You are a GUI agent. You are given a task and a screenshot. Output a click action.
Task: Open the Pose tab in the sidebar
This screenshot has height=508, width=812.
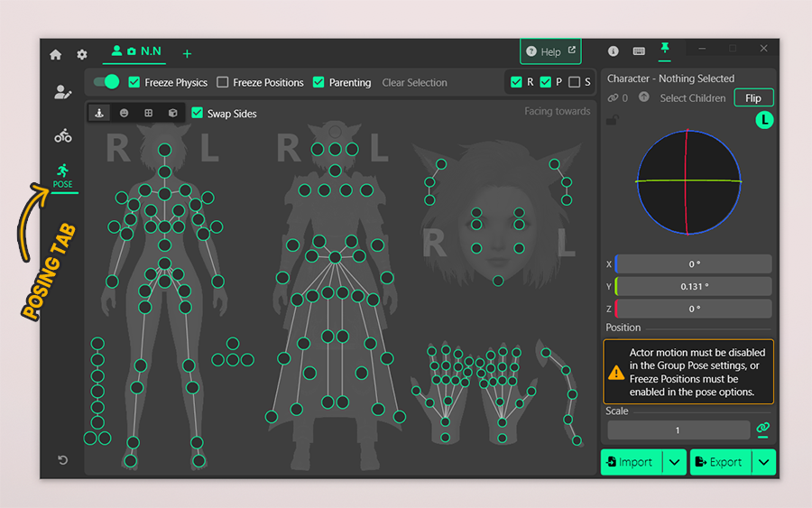click(x=62, y=175)
